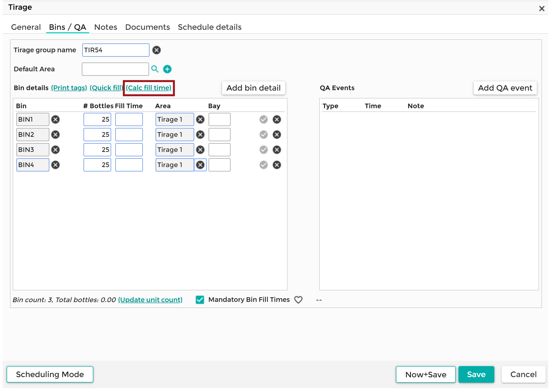Focus the BIN1 bin name field

point(33,119)
